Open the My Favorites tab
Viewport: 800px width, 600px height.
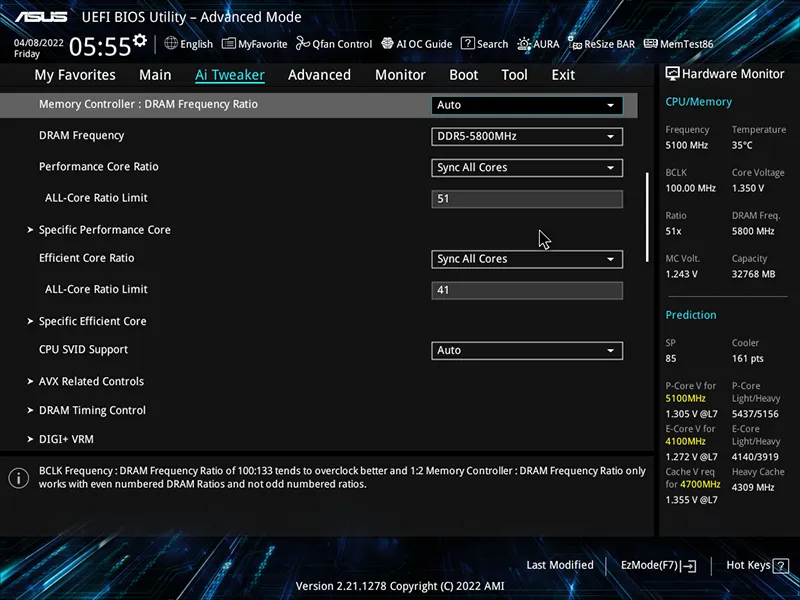click(x=75, y=75)
